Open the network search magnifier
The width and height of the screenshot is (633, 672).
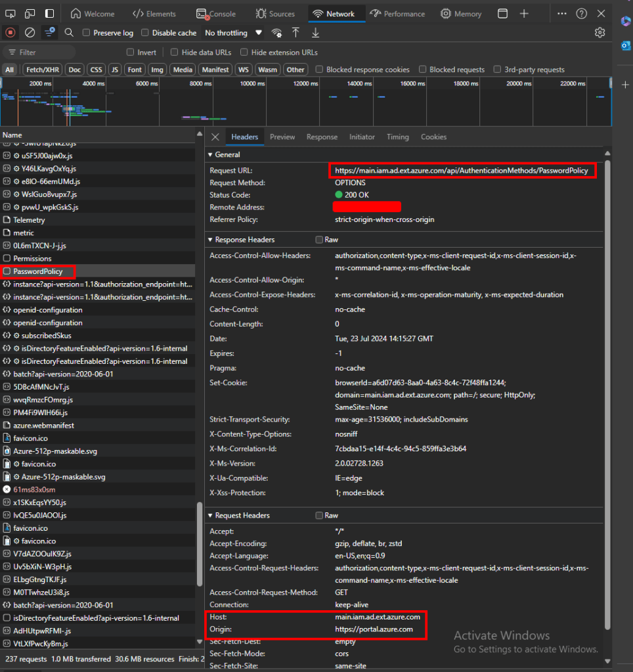coord(69,32)
